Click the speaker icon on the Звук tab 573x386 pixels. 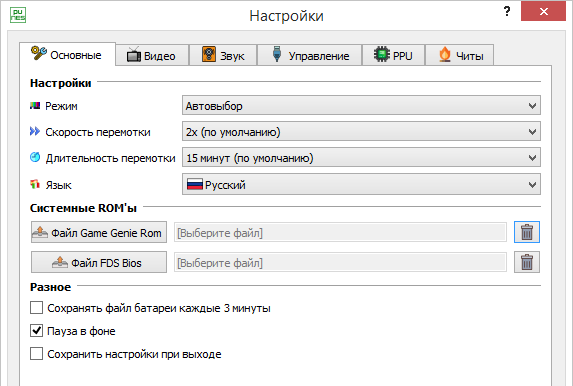point(209,54)
